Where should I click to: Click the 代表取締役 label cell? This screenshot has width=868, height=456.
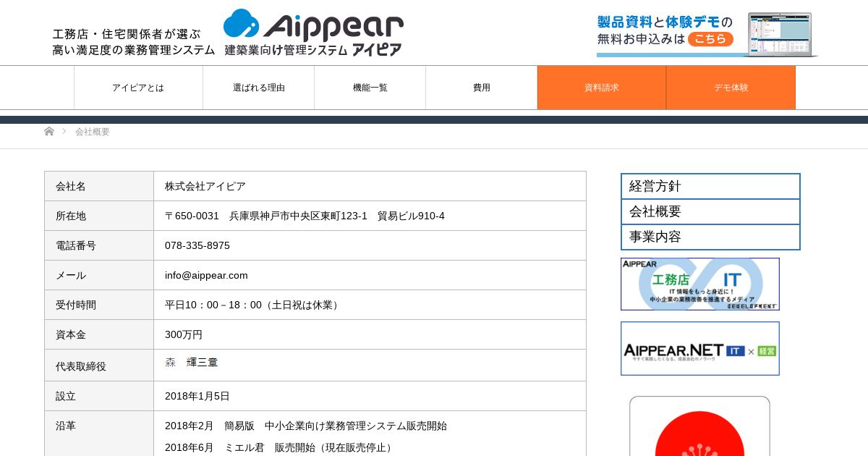99,366
